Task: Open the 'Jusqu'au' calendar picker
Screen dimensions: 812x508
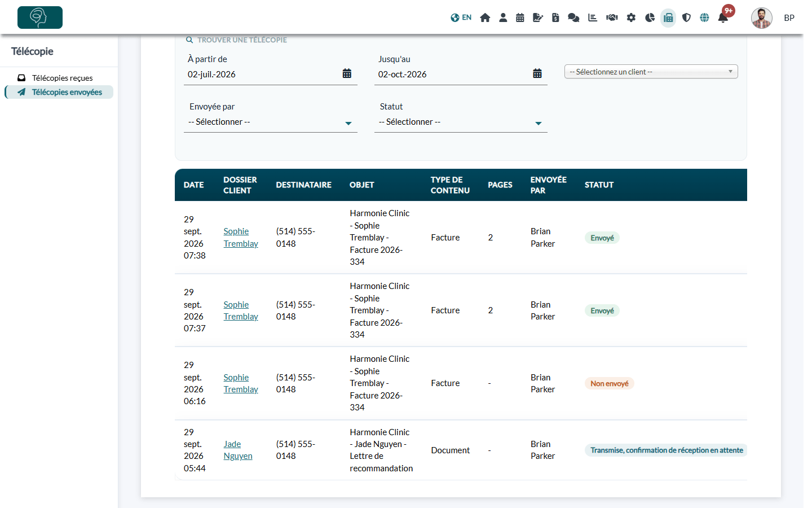Action: [537, 73]
